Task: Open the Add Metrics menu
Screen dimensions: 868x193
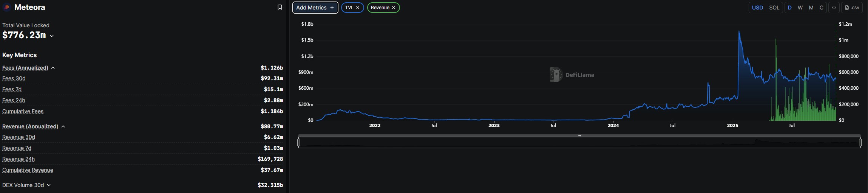Action: tap(315, 8)
